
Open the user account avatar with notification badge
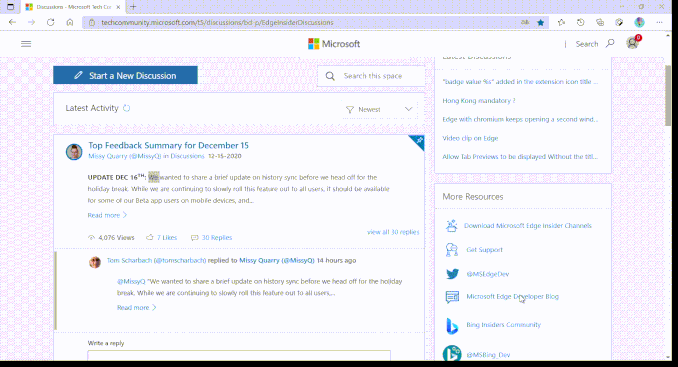633,42
